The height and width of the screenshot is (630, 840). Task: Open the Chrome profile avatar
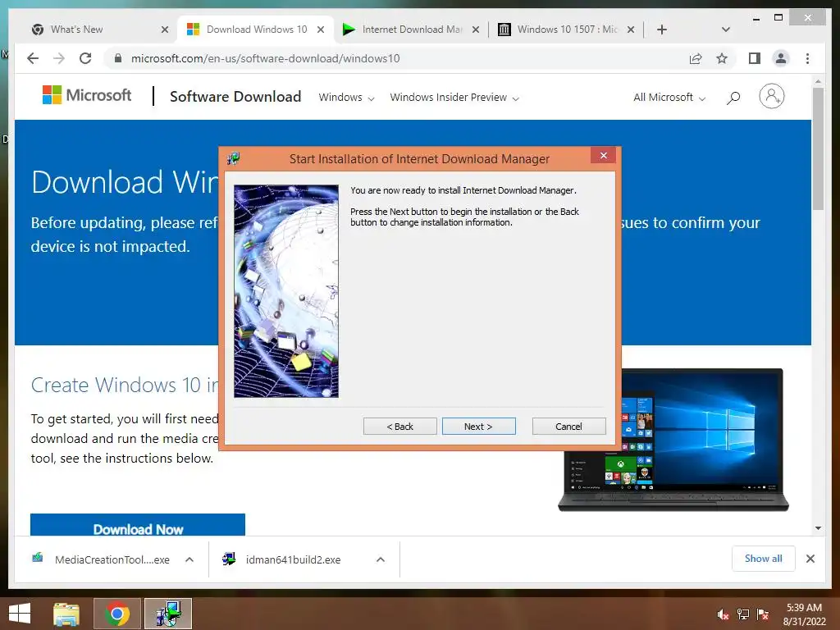point(781,58)
